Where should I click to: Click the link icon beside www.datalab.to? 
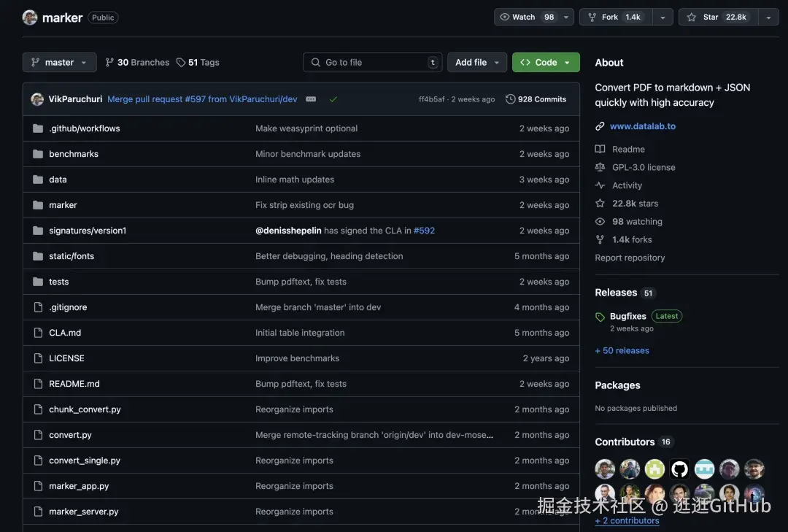pos(600,126)
